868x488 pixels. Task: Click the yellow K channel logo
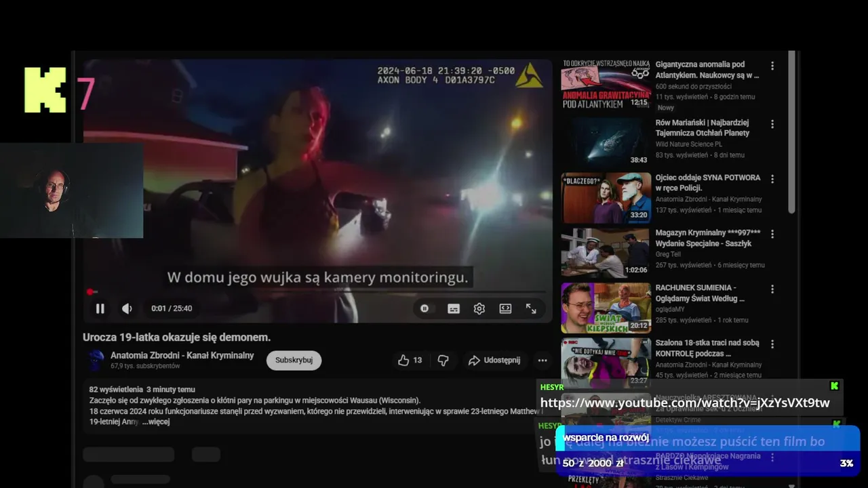tap(45, 89)
